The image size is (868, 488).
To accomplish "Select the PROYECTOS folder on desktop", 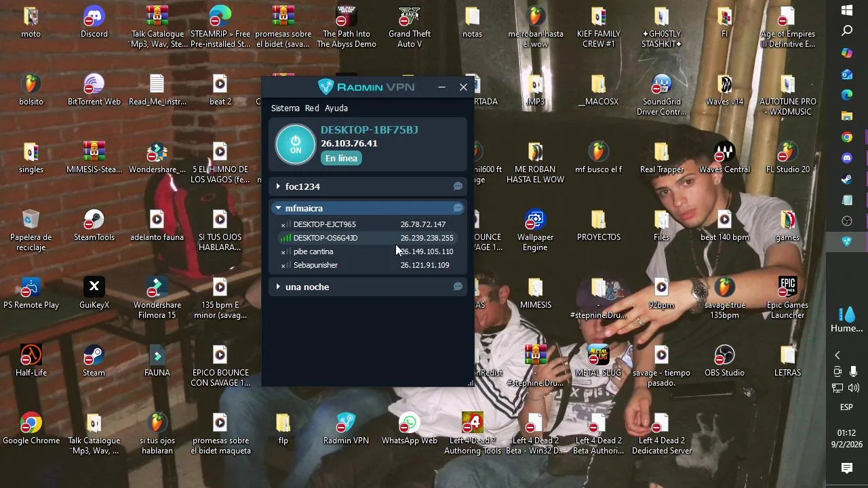I will 599,226.
